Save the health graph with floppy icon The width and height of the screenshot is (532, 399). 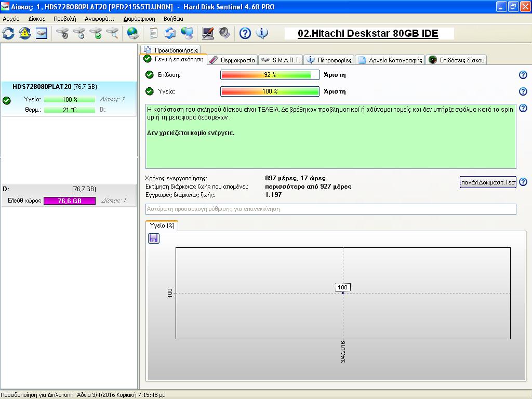pos(154,238)
